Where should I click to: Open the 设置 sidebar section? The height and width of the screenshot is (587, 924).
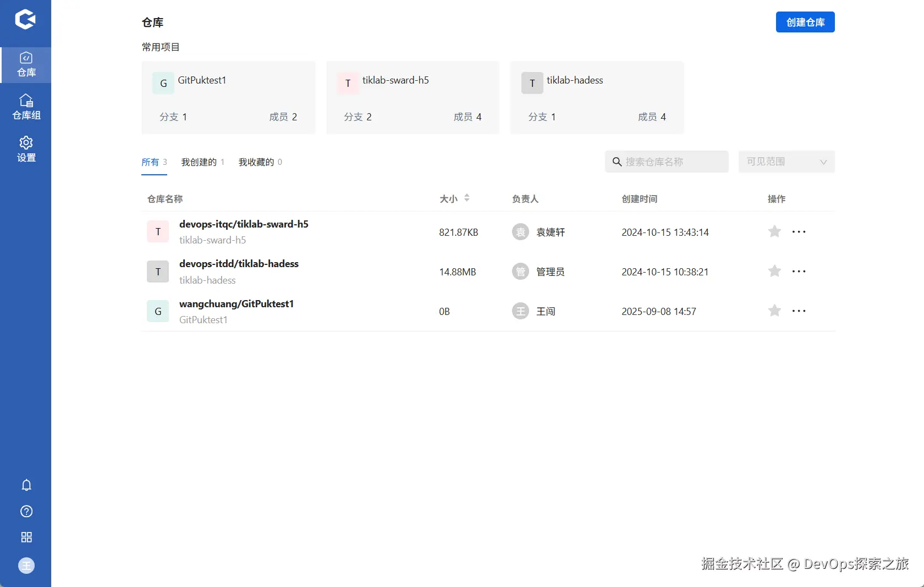tap(26, 149)
